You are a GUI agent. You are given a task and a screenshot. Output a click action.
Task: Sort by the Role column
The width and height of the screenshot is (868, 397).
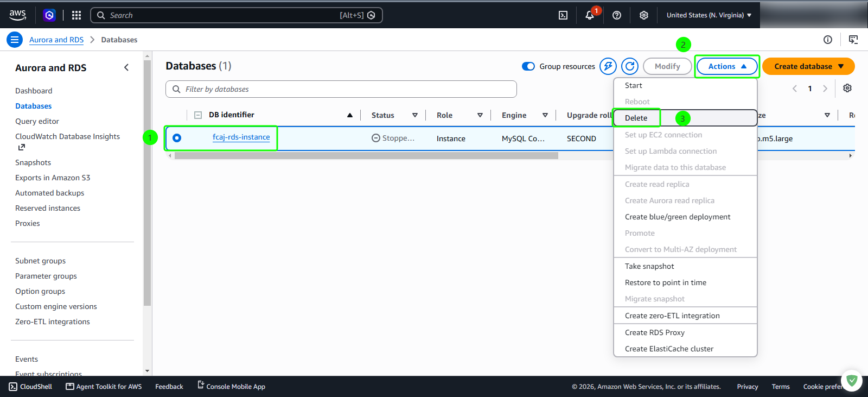tap(480, 115)
